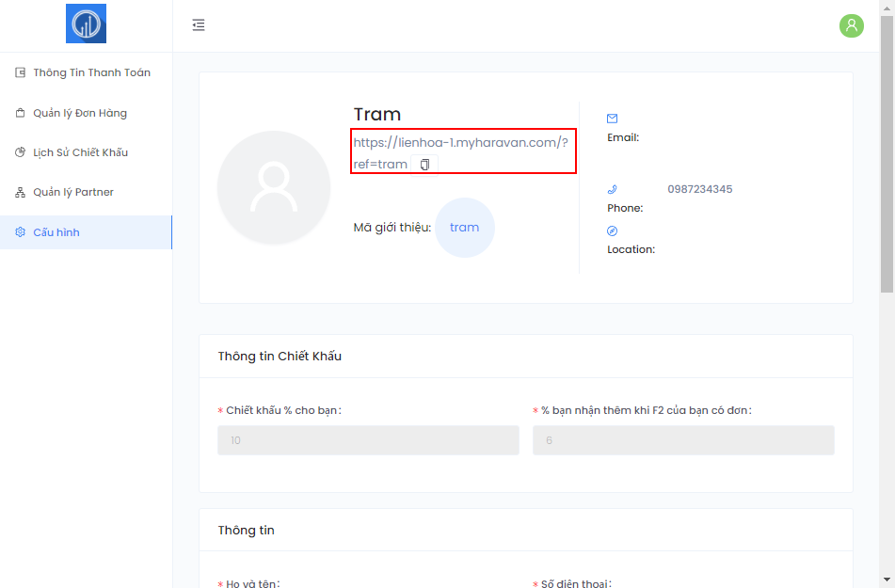
Task: Click the referral link ending in ref=tram
Action: pyautogui.click(x=460, y=153)
